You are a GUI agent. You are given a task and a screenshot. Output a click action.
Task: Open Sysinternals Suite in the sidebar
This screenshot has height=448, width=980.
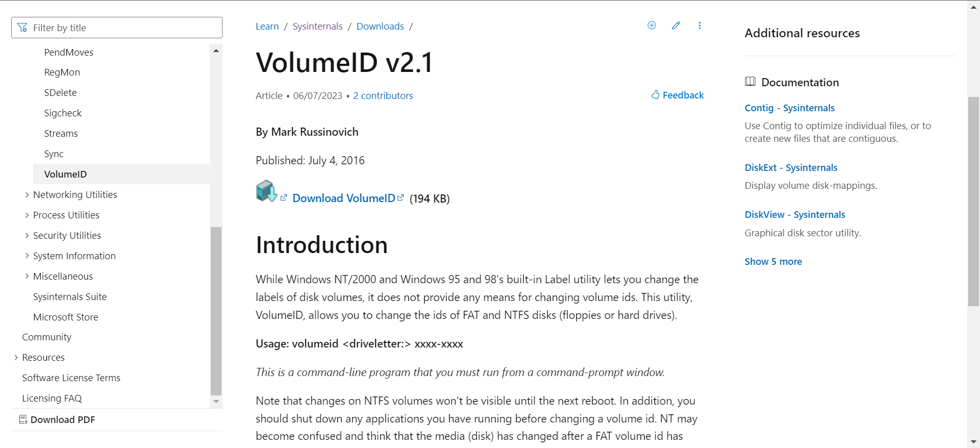click(70, 296)
